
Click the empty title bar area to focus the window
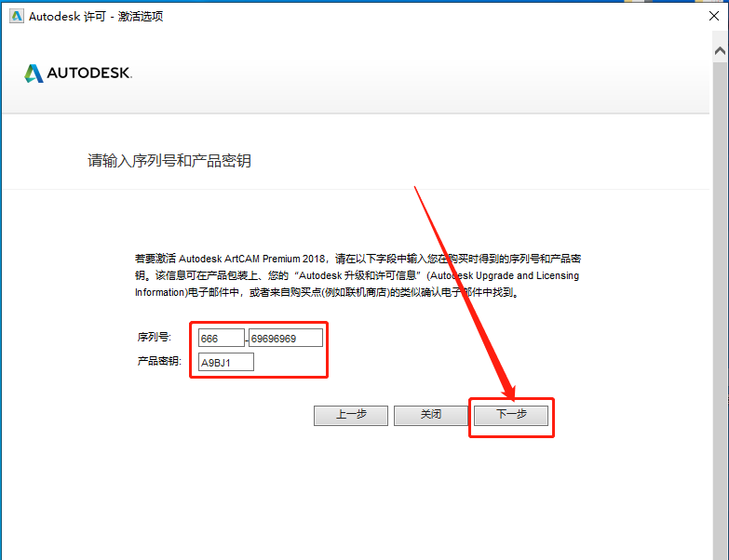(419, 16)
